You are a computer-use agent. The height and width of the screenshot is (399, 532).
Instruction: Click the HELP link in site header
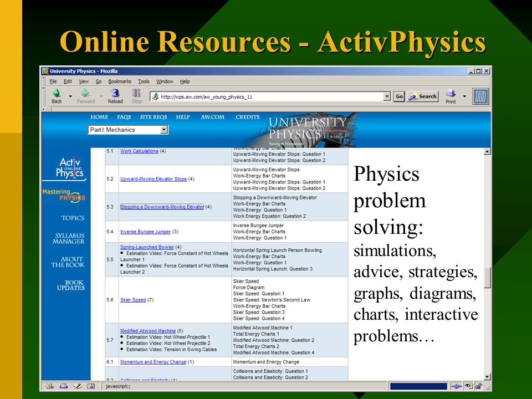182,117
